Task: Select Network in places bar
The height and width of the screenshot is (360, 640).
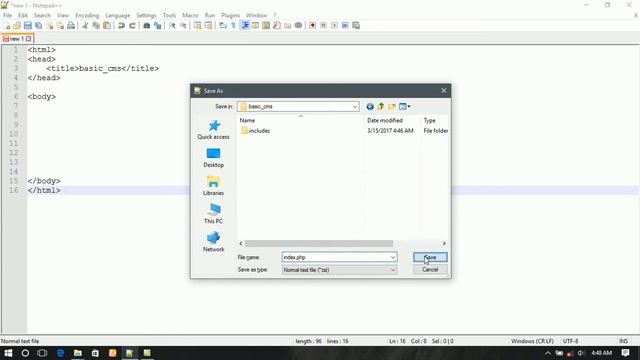Action: pyautogui.click(x=213, y=242)
